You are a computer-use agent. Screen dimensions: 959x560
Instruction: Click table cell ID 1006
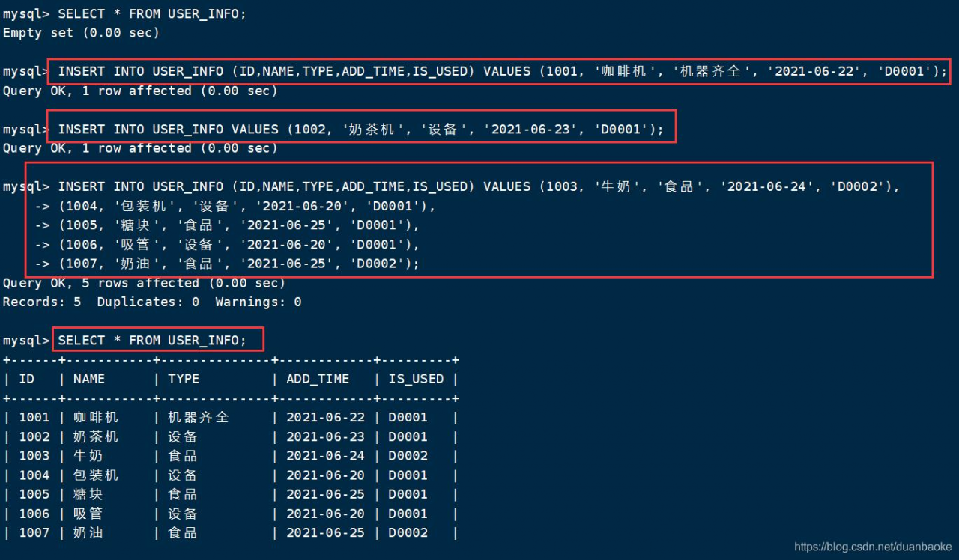34,514
